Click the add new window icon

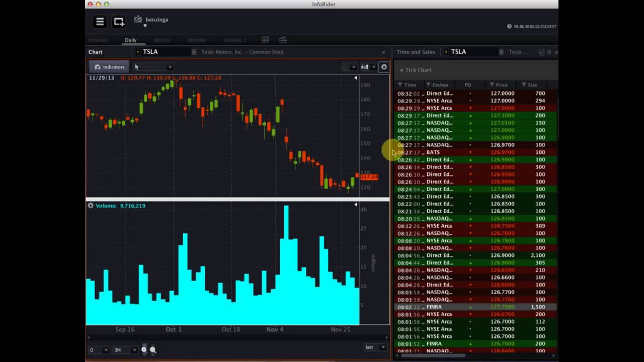point(119,22)
